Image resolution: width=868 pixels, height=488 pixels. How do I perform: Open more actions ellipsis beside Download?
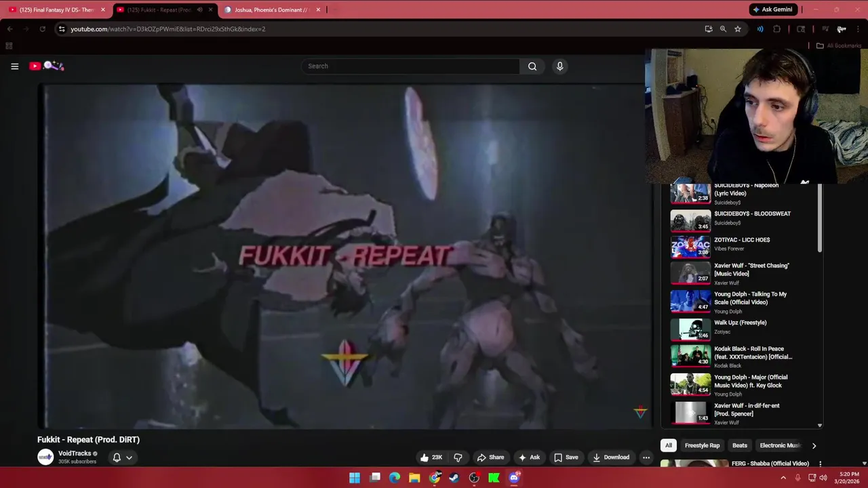pos(646,457)
